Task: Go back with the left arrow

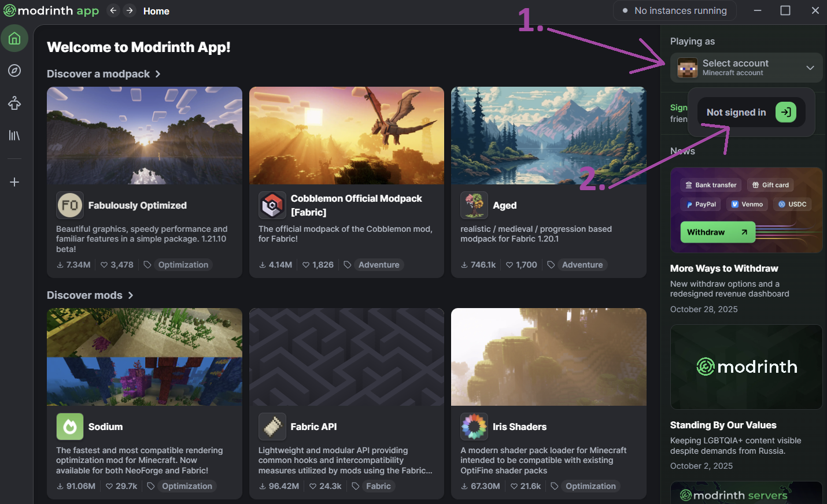Action: (113, 10)
